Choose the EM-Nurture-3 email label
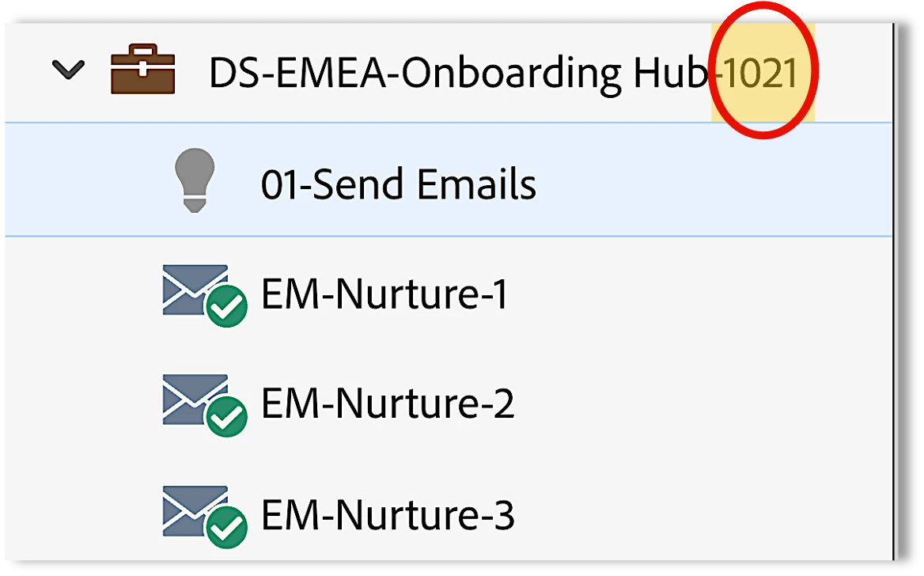 click(388, 515)
